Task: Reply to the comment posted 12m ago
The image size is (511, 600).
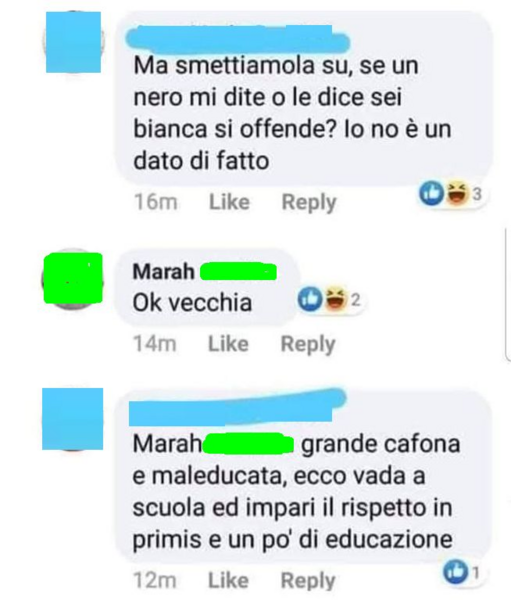Action: (308, 581)
